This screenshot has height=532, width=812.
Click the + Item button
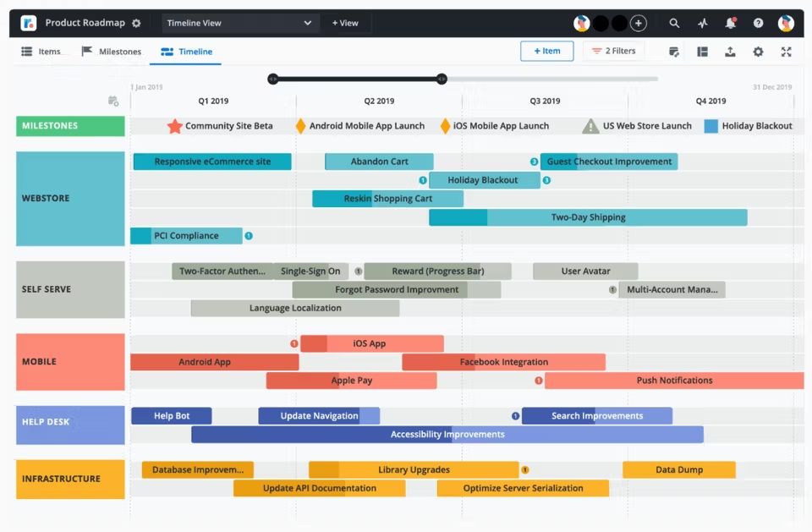546,51
